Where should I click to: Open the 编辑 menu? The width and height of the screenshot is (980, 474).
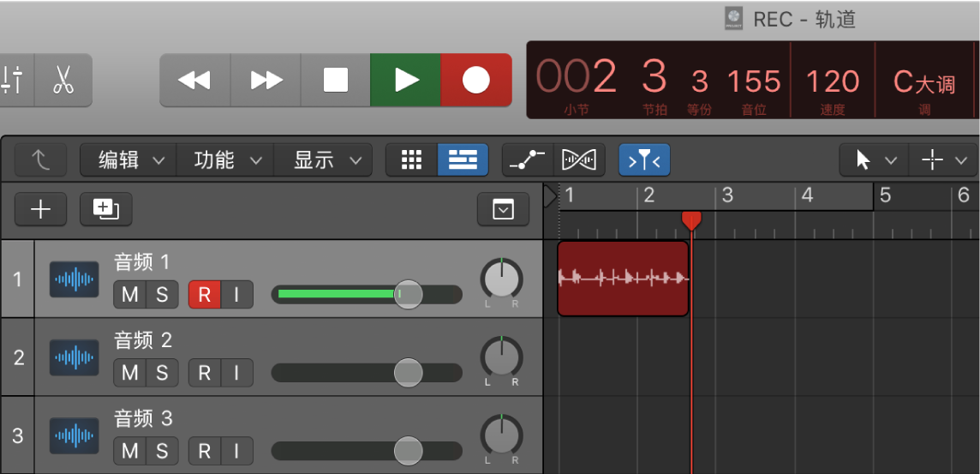128,160
